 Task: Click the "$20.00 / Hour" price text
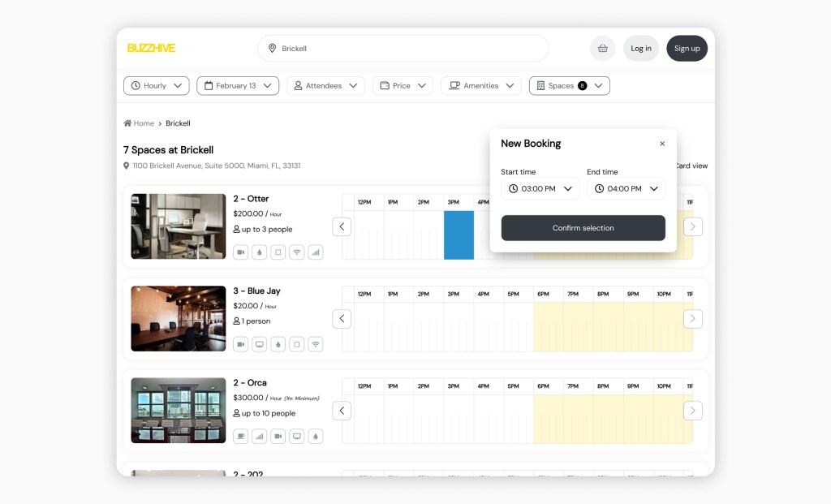[x=255, y=306]
